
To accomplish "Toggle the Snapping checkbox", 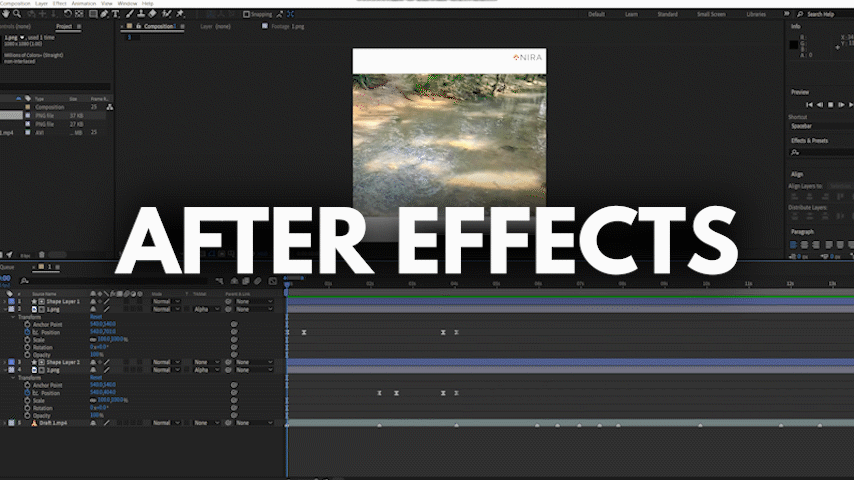I will pyautogui.click(x=246, y=14).
